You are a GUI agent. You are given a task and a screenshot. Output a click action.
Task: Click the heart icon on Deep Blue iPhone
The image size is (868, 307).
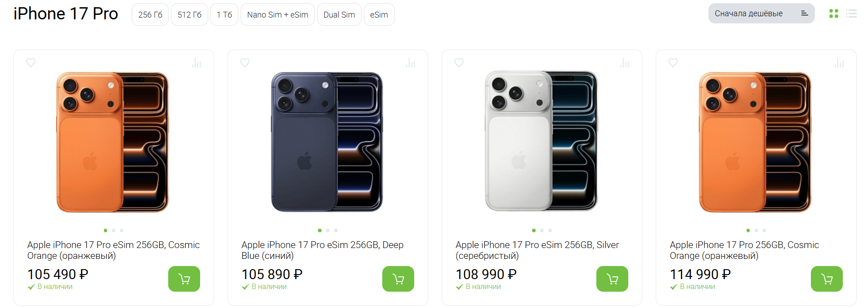pos(245,63)
